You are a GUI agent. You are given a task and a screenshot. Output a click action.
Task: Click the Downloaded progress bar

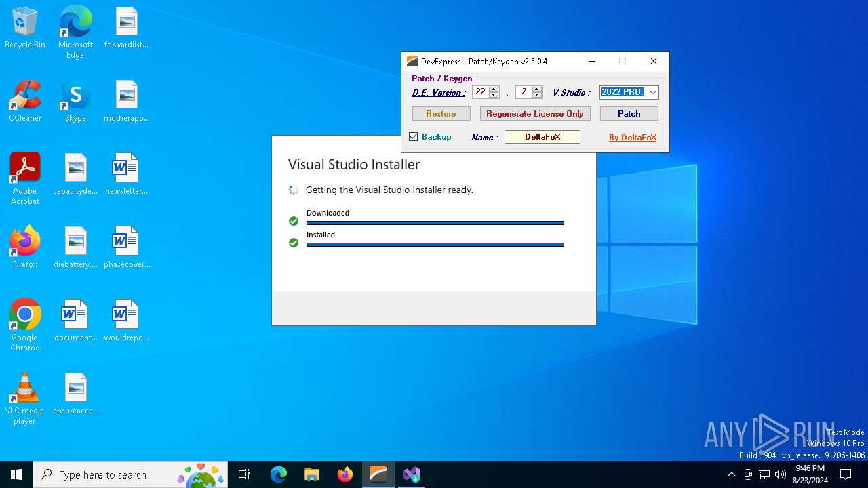(435, 223)
